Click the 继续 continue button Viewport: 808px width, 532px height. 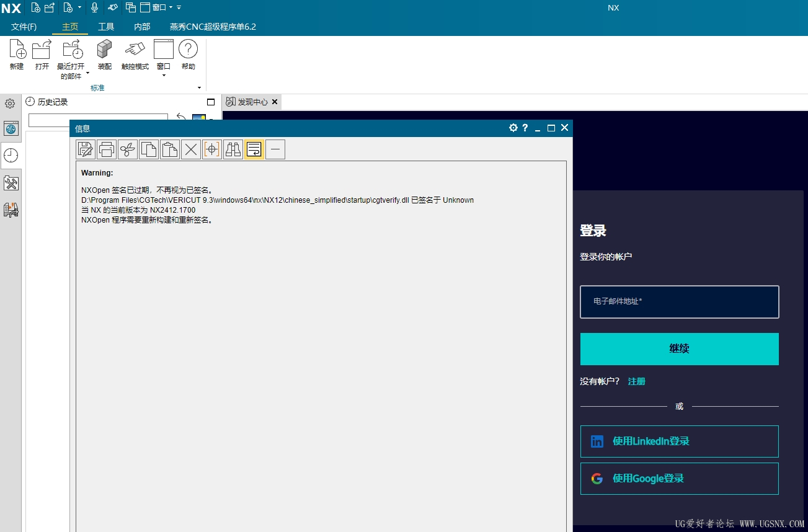[679, 349]
